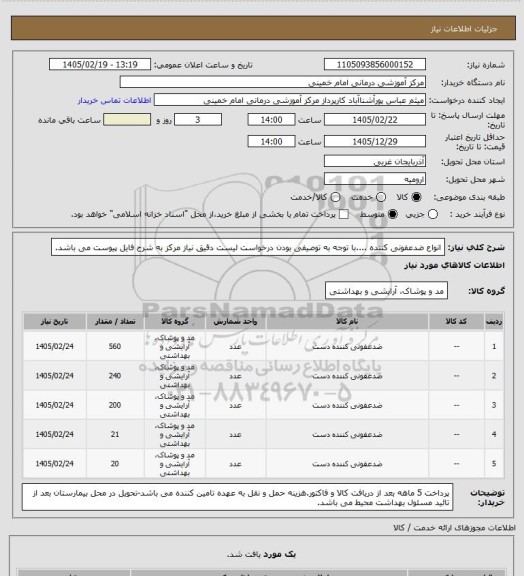The height and width of the screenshot is (576, 524).
Task: Click the شماره نیاز field 1105093856000152
Action: (375, 64)
